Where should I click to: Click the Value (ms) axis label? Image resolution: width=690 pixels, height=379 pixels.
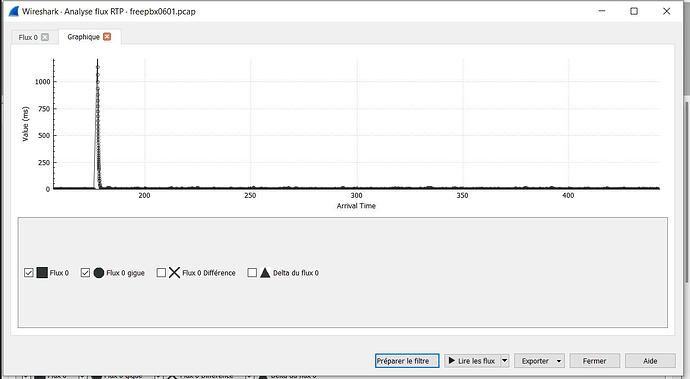26,124
